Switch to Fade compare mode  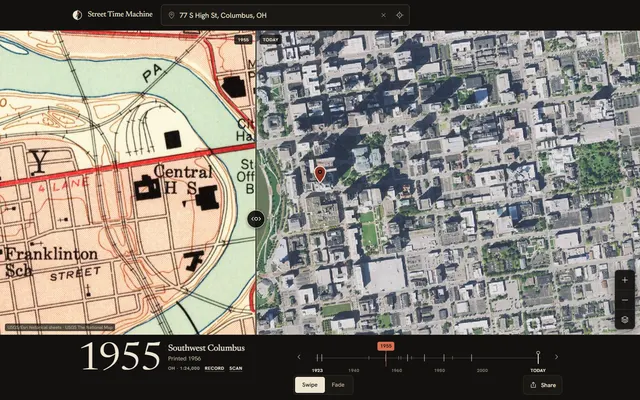pos(338,385)
